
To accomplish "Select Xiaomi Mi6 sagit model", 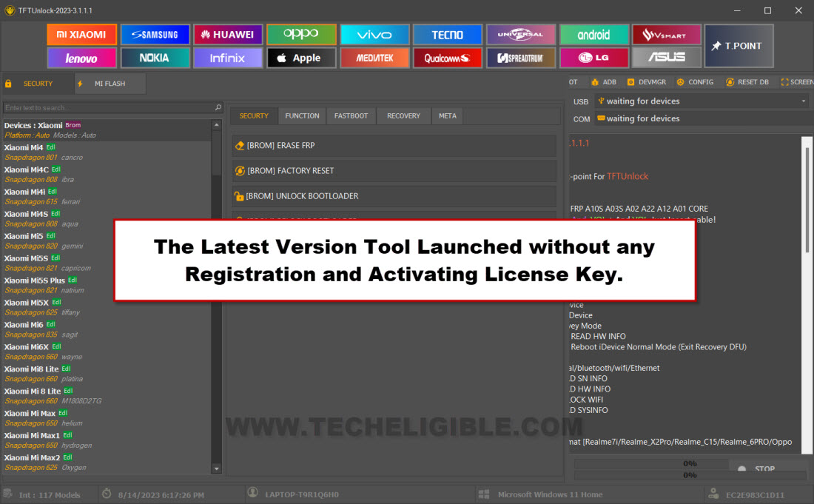I will click(107, 329).
